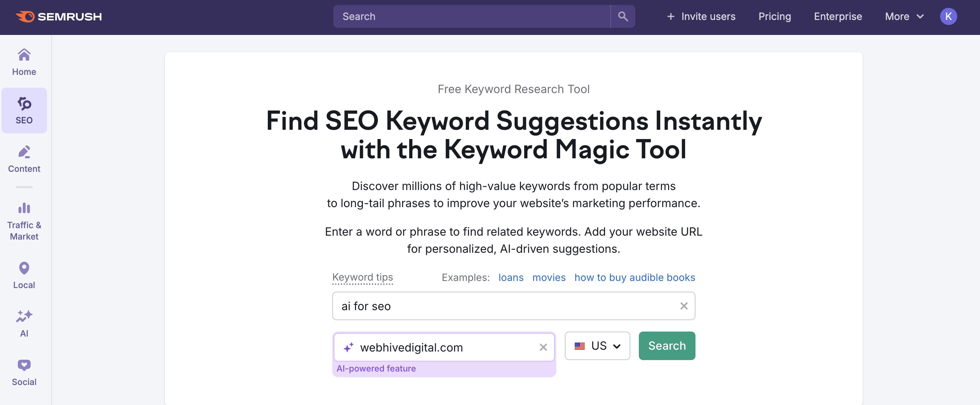Open the K user avatar menu
The width and height of the screenshot is (980, 405).
pos(948,16)
